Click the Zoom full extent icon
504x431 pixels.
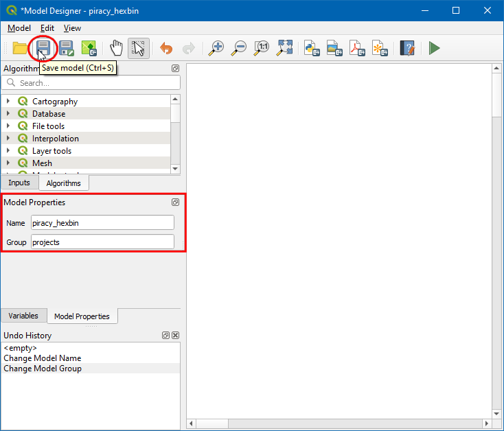284,48
